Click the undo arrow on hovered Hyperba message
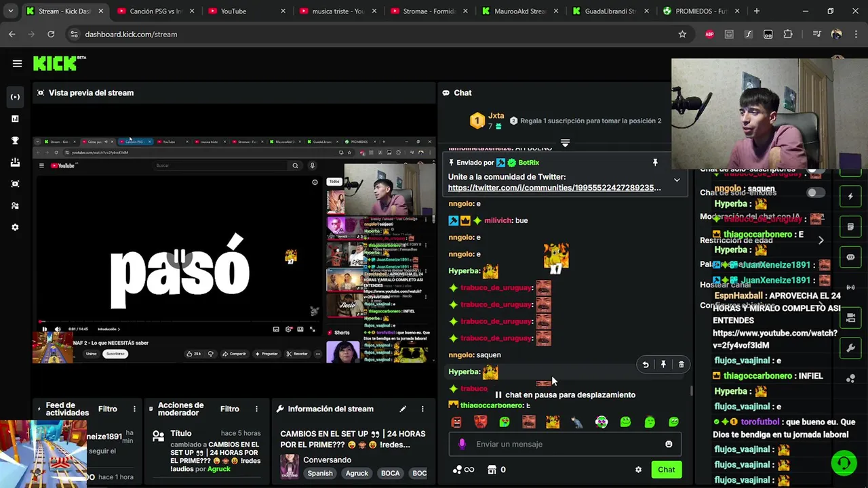868x488 pixels. pyautogui.click(x=646, y=365)
